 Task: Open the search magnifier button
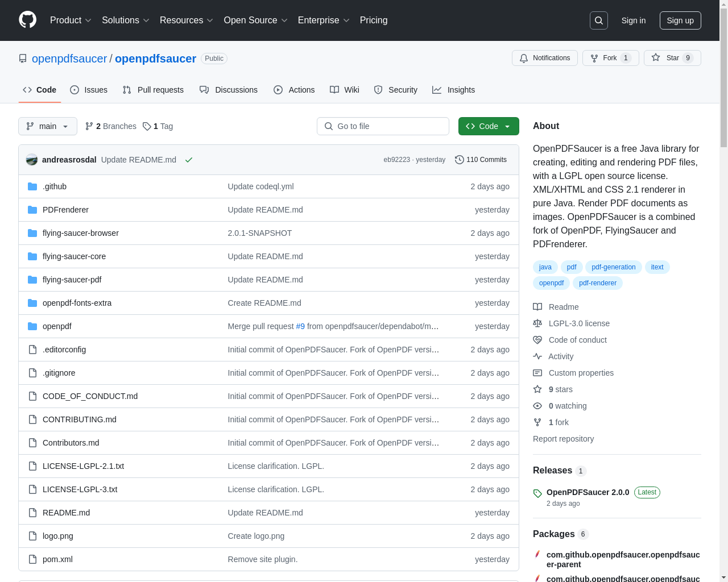coord(599,20)
